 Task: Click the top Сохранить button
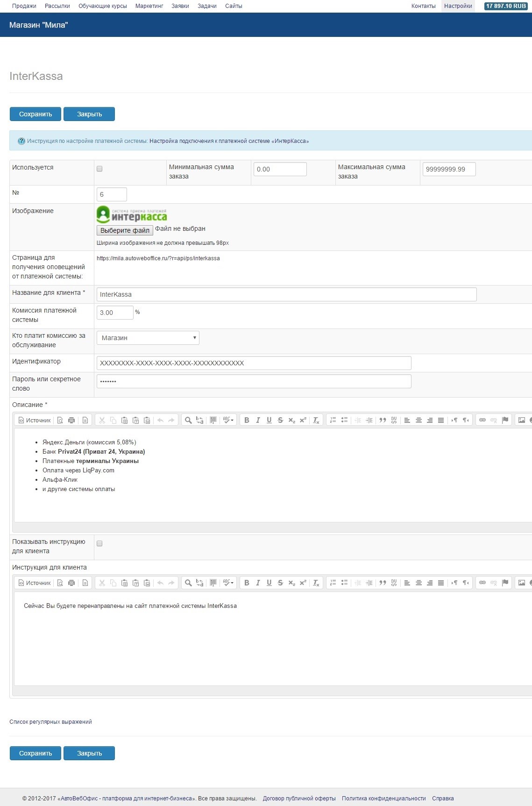[x=35, y=114]
